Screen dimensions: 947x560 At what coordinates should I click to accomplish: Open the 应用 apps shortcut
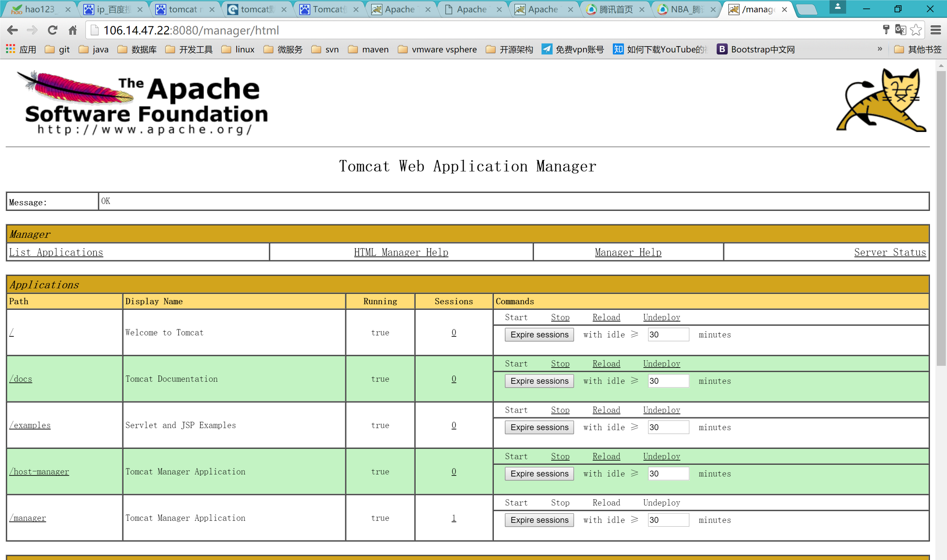tap(21, 49)
